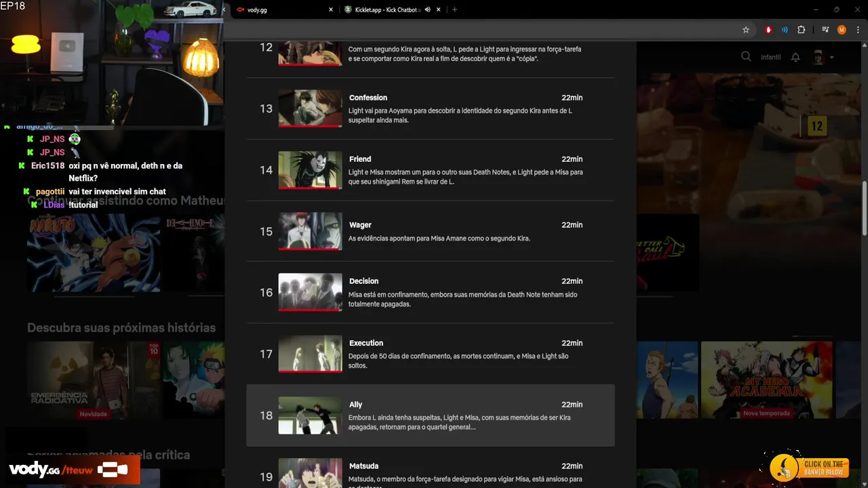Open the media control playlist icon
The height and width of the screenshot is (488, 868).
pos(825,30)
